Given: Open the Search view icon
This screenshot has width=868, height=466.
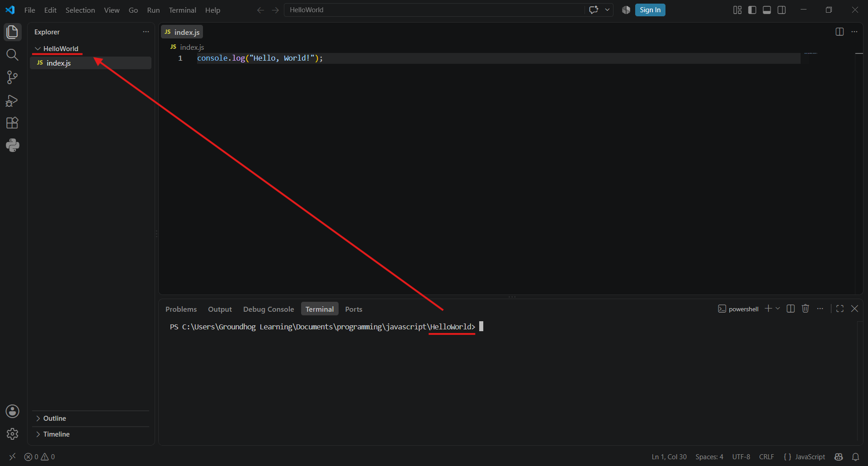Looking at the screenshot, I should tap(12, 55).
